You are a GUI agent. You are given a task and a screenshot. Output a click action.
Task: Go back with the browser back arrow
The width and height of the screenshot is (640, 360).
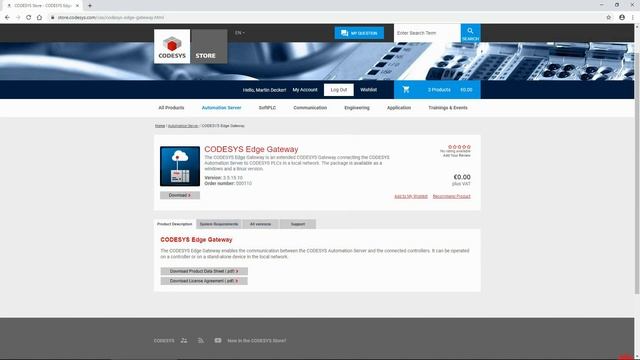coord(7,18)
